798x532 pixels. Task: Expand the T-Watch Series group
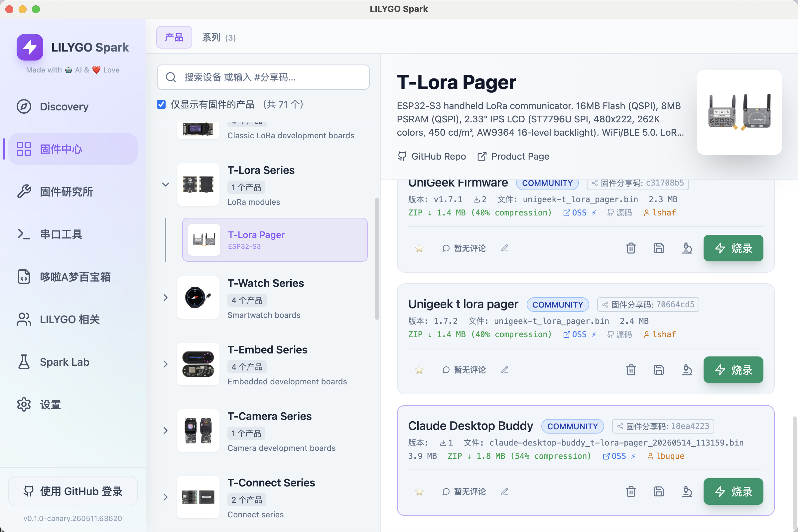(x=166, y=298)
